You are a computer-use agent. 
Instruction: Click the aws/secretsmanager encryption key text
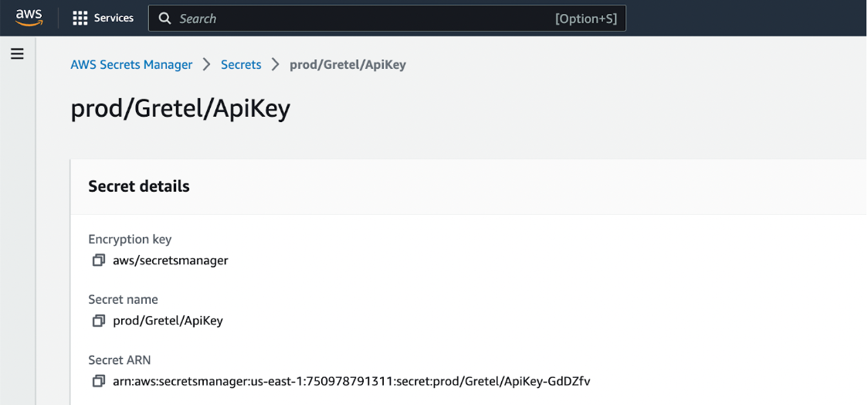[x=171, y=260]
